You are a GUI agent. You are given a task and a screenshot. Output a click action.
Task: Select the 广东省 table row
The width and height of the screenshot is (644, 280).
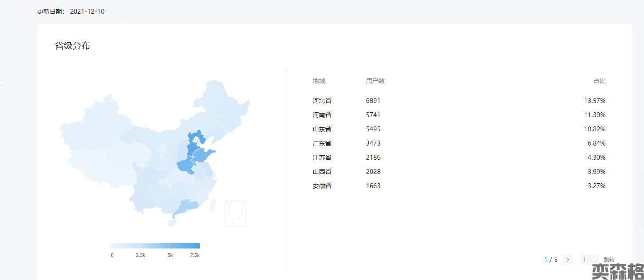(458, 143)
